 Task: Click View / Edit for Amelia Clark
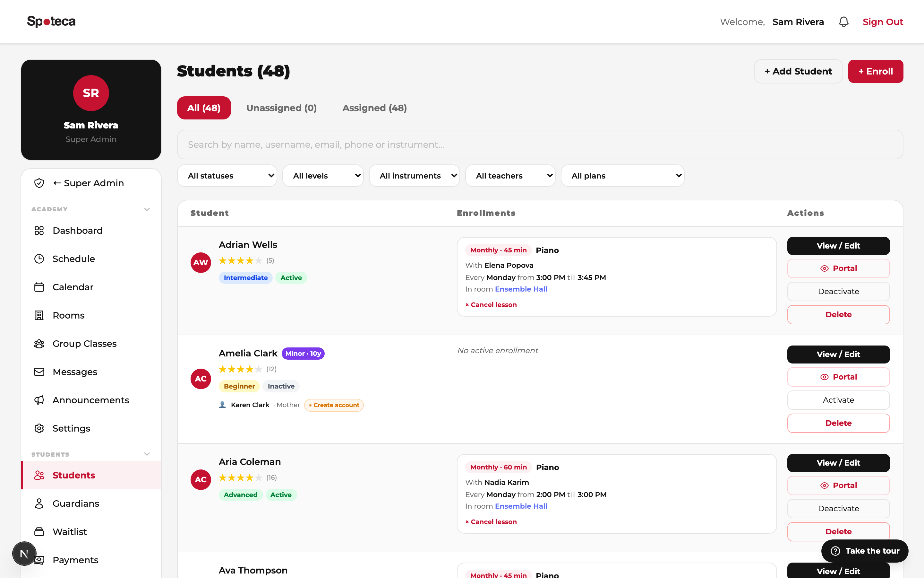(x=838, y=355)
